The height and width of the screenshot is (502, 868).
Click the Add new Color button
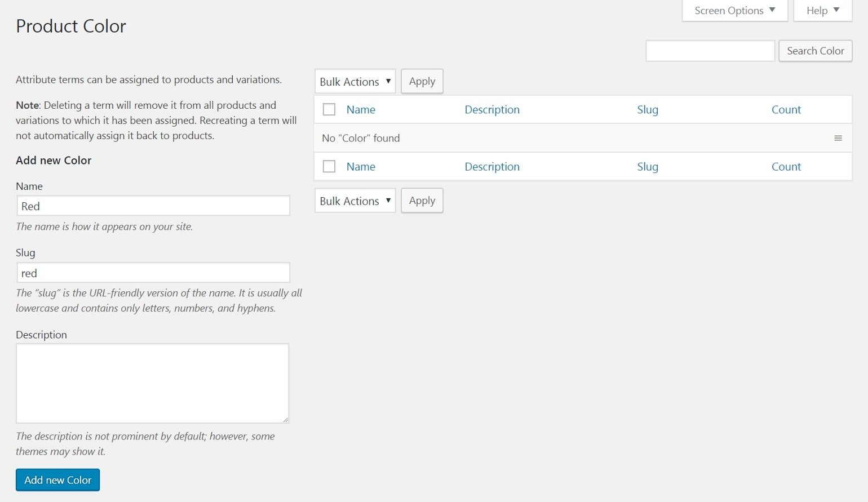tap(57, 479)
